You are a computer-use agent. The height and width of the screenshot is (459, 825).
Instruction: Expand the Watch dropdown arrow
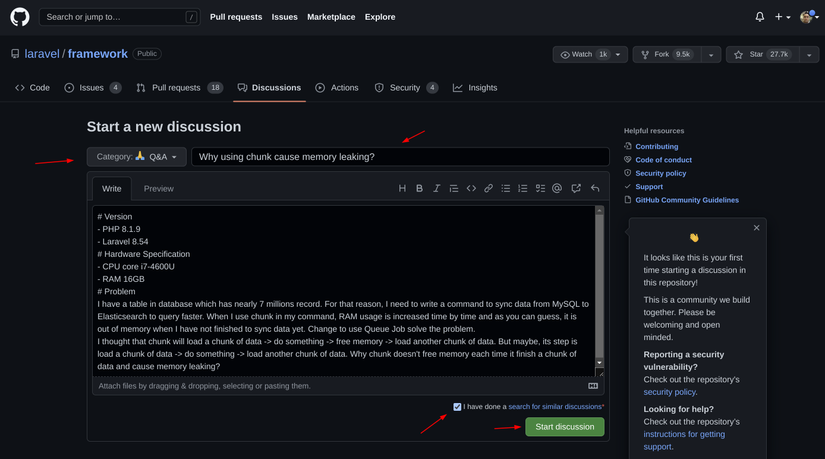tap(619, 54)
